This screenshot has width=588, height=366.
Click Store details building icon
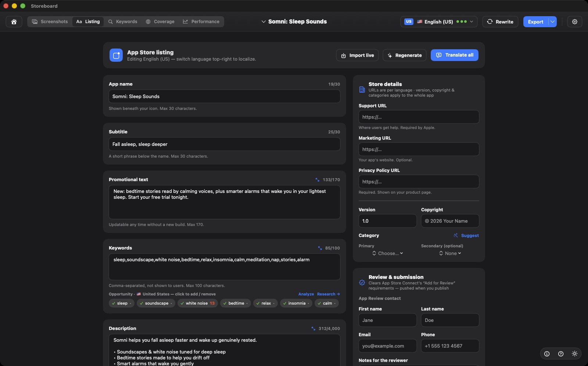(x=362, y=90)
